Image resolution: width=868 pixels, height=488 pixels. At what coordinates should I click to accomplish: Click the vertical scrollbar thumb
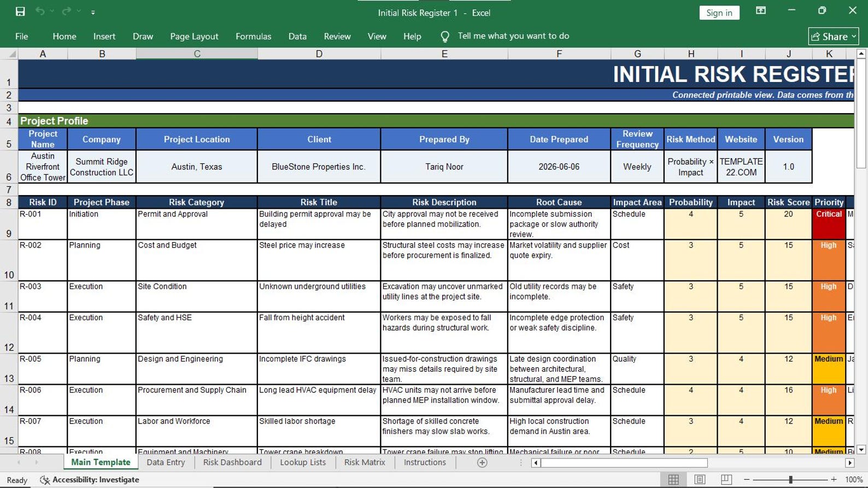861,114
